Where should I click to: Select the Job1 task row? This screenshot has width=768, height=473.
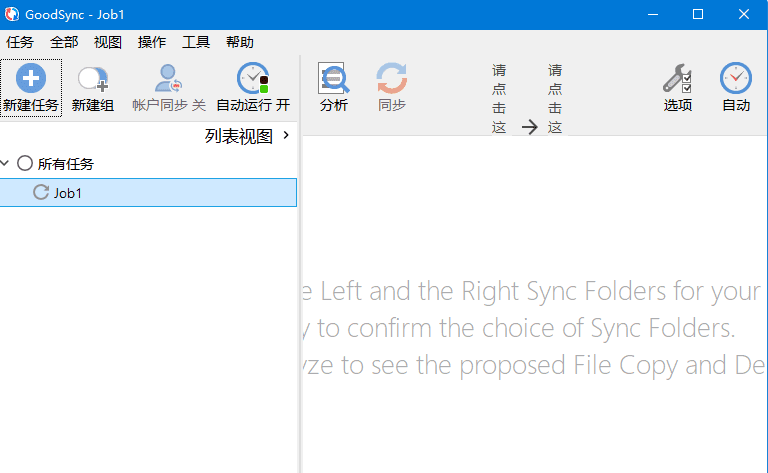(148, 192)
